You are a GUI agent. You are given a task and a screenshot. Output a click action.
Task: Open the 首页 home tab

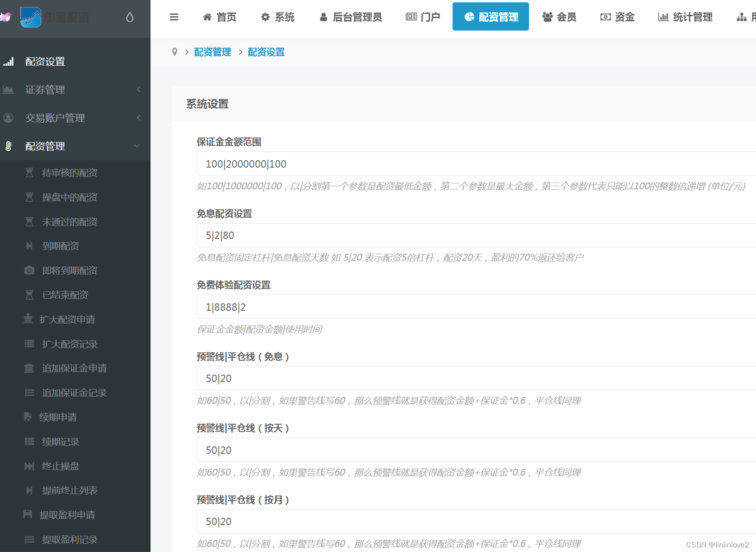[220, 17]
